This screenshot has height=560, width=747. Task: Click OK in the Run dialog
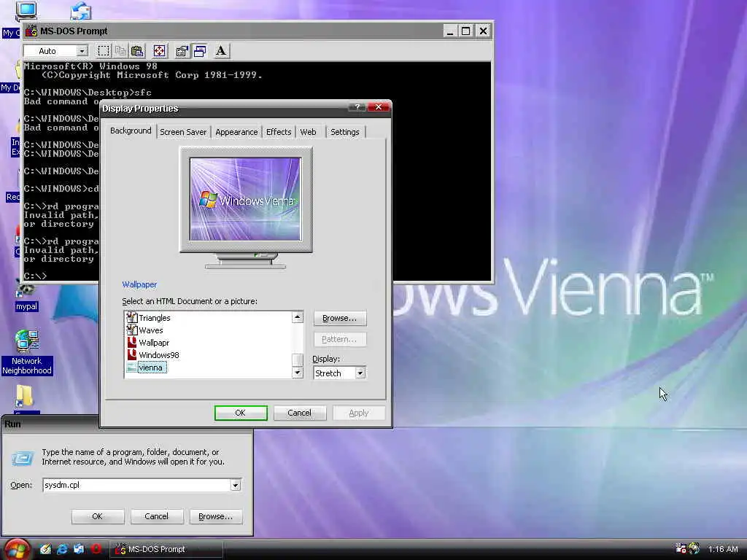[x=98, y=516]
